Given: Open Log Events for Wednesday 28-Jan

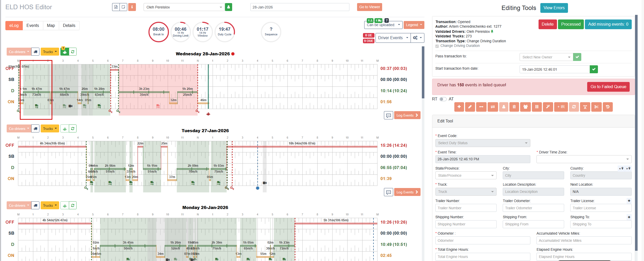Looking at the screenshot, I should (x=407, y=115).
